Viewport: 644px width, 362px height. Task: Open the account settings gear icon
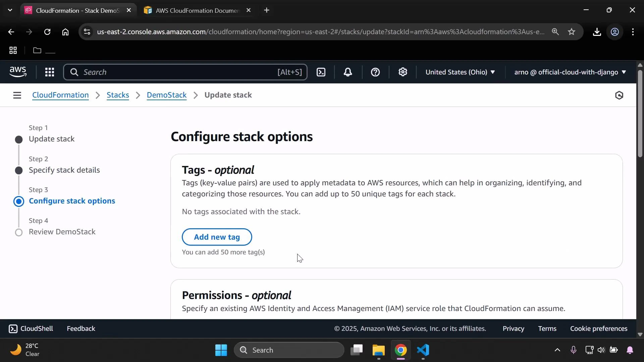click(403, 72)
